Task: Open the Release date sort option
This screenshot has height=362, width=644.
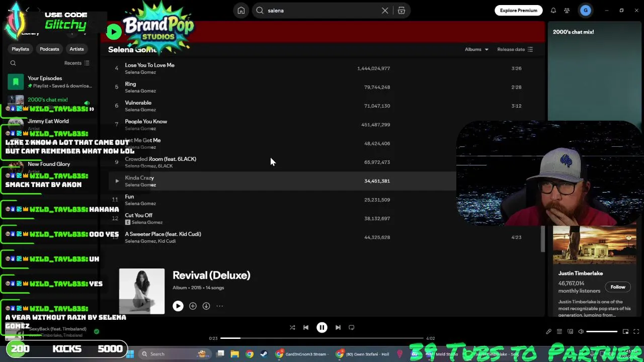Action: (x=515, y=49)
